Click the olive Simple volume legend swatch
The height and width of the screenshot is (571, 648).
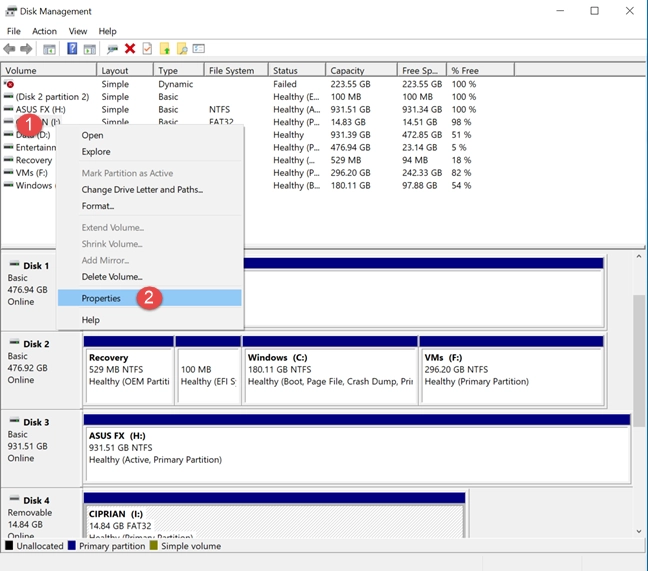coord(154,546)
